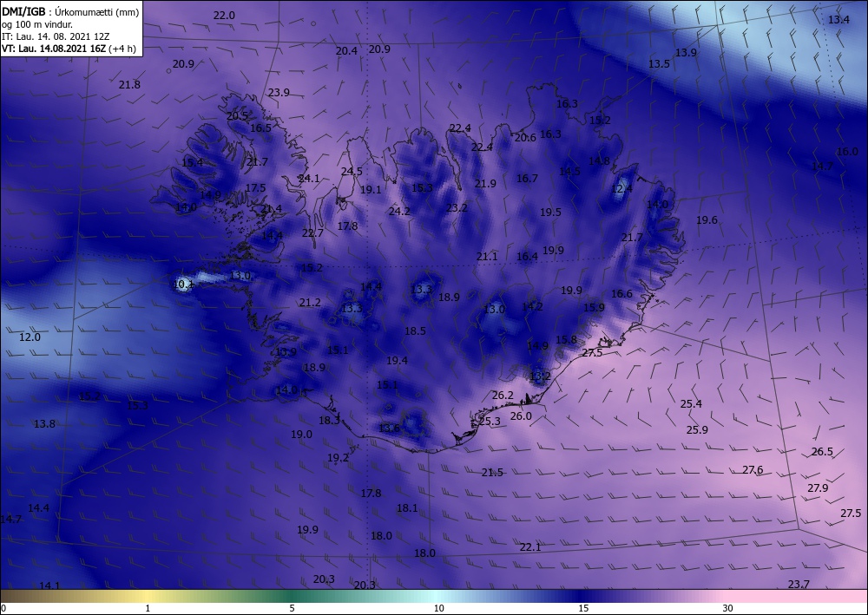868x615 pixels.
Task: Click the map value 22.1
Action: click(x=530, y=547)
